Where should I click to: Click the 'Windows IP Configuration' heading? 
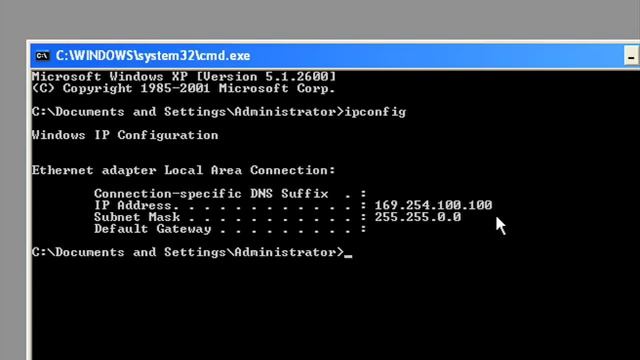(x=125, y=135)
